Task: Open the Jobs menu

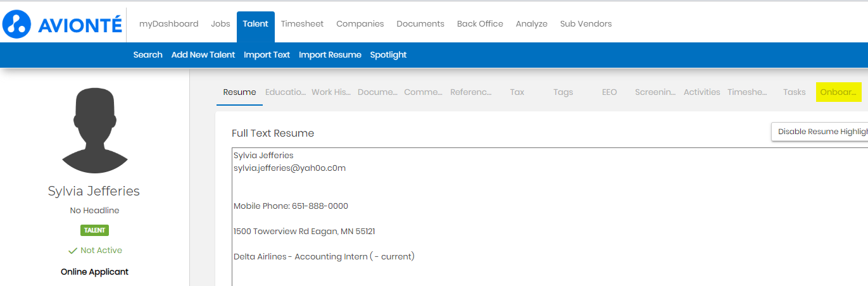Action: [220, 24]
